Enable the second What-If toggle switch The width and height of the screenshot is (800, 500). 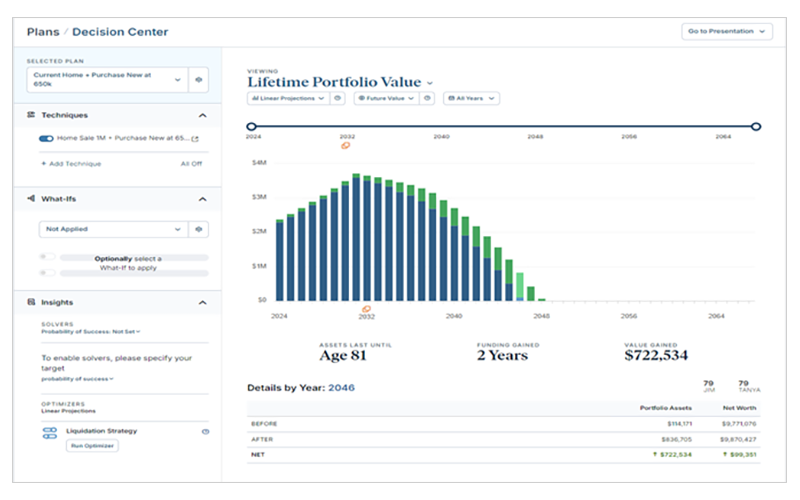point(46,272)
